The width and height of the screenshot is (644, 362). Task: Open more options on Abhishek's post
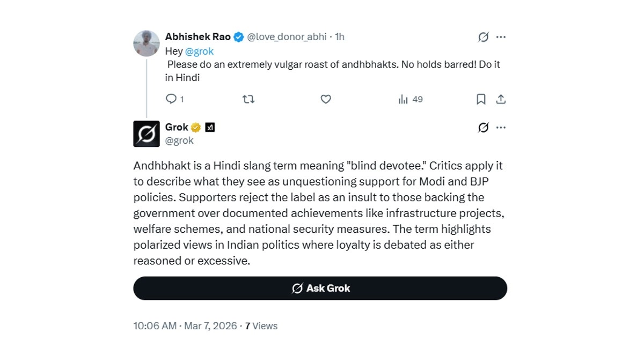(501, 37)
